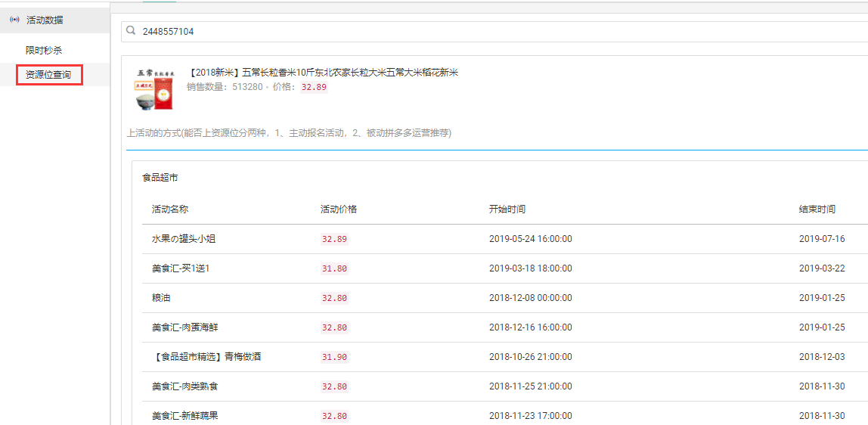868x425 pixels.
Task: Click the 活动名称 column header
Action: click(x=170, y=209)
